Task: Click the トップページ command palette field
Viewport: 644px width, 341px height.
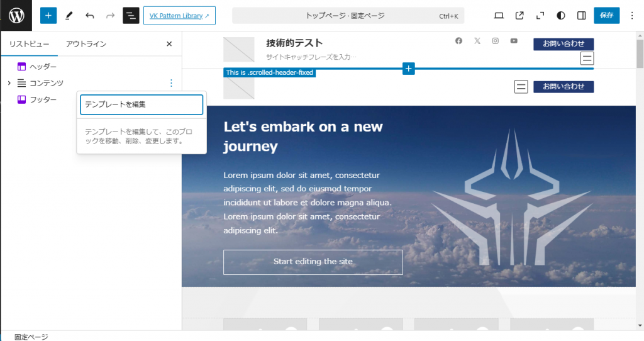Action: [348, 15]
